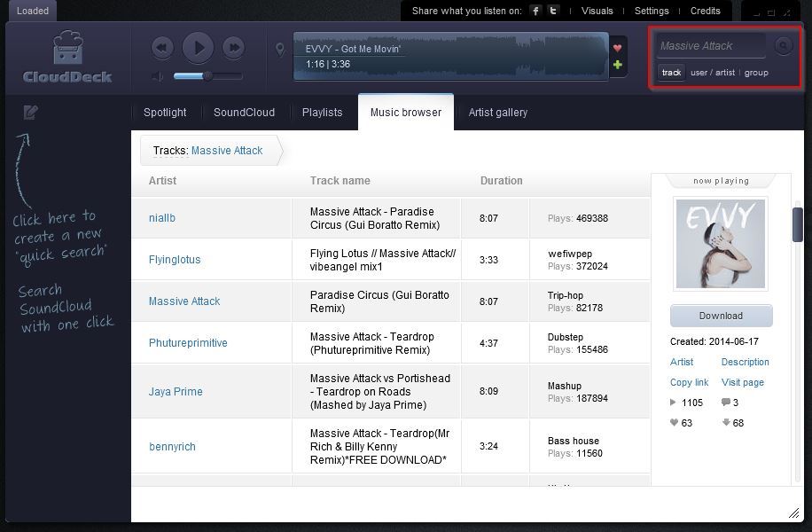Open artist niallb
This screenshot has height=532, width=812.
[x=162, y=218]
